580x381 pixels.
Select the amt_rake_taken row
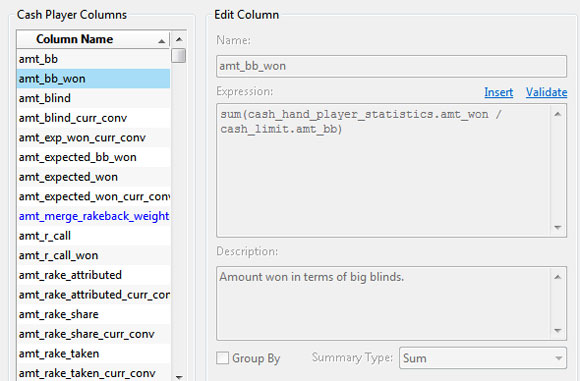tap(94, 353)
